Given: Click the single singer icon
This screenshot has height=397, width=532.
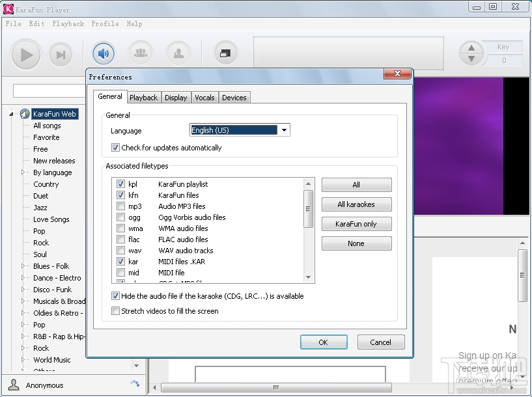Looking at the screenshot, I should (176, 53).
